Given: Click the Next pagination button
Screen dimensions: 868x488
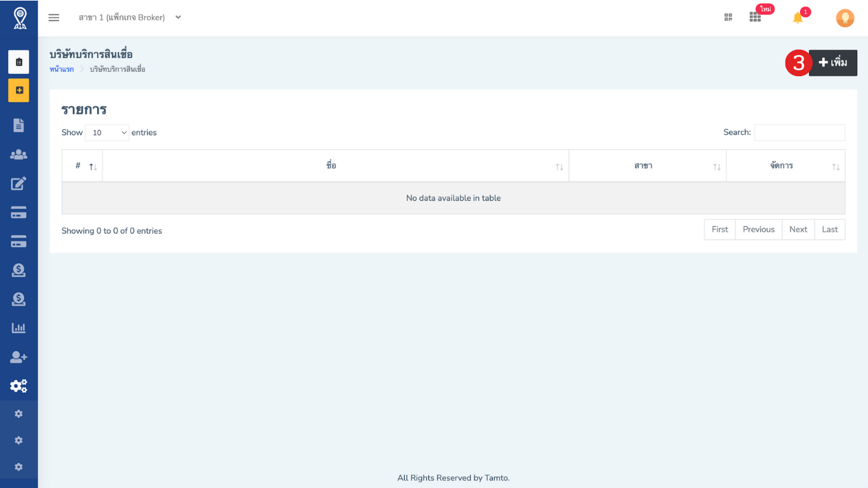Looking at the screenshot, I should click(798, 229).
